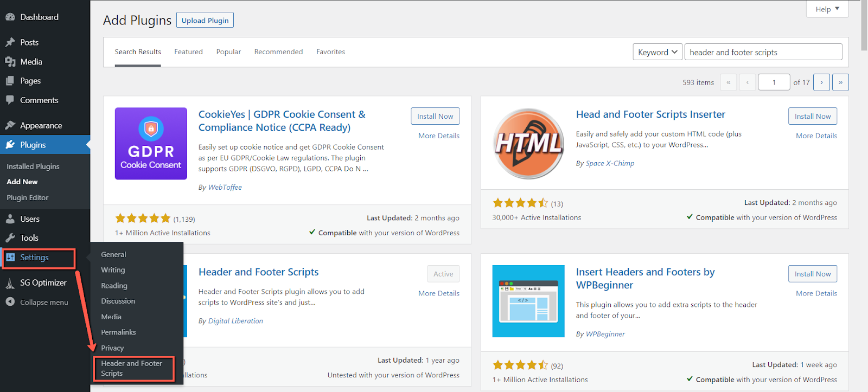This screenshot has height=392, width=868.
Task: Open the Keyword search type dropdown
Action: coord(658,52)
